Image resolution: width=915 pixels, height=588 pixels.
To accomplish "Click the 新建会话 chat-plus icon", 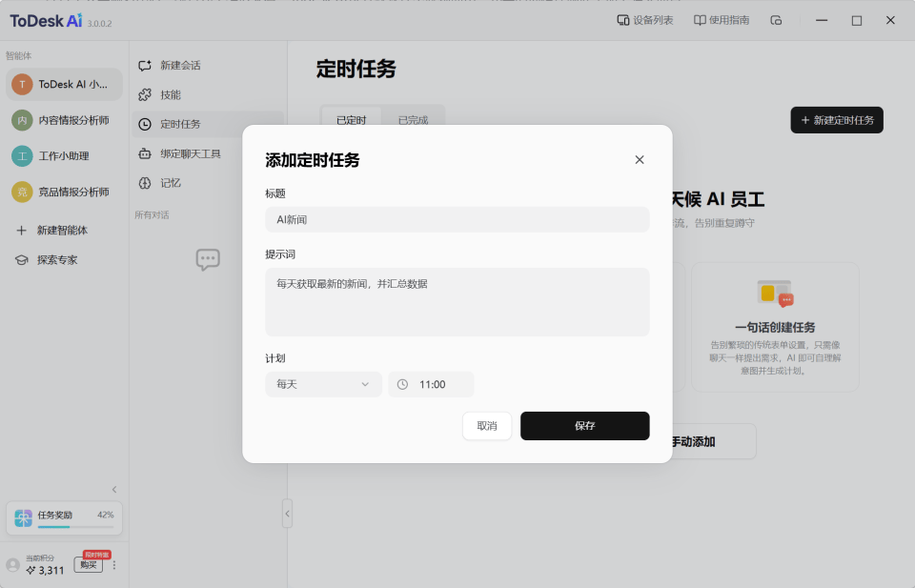I will 145,66.
